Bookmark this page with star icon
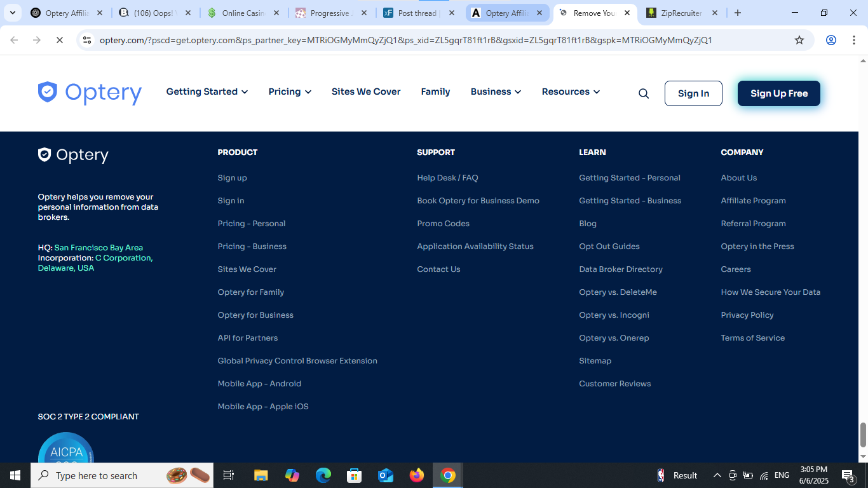The width and height of the screenshot is (868, 488). point(799,40)
